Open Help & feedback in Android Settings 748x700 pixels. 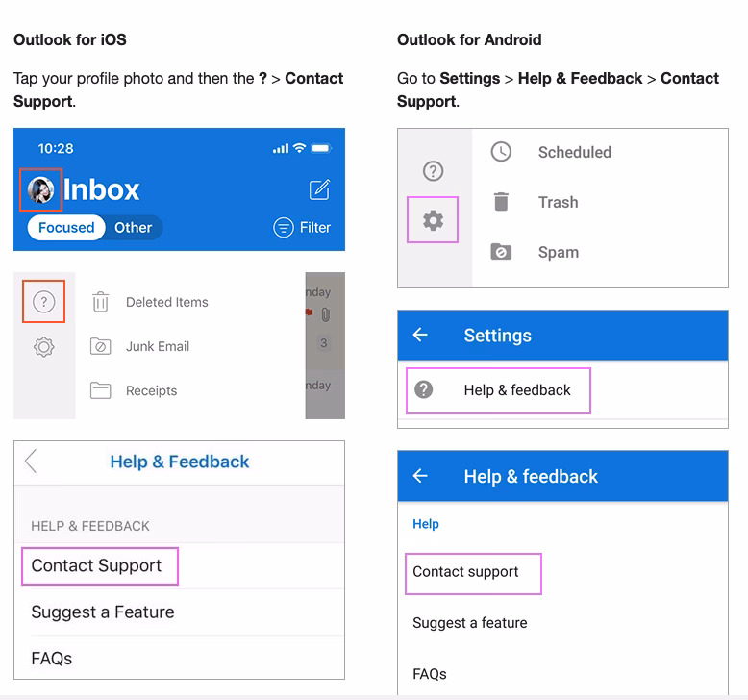516,390
